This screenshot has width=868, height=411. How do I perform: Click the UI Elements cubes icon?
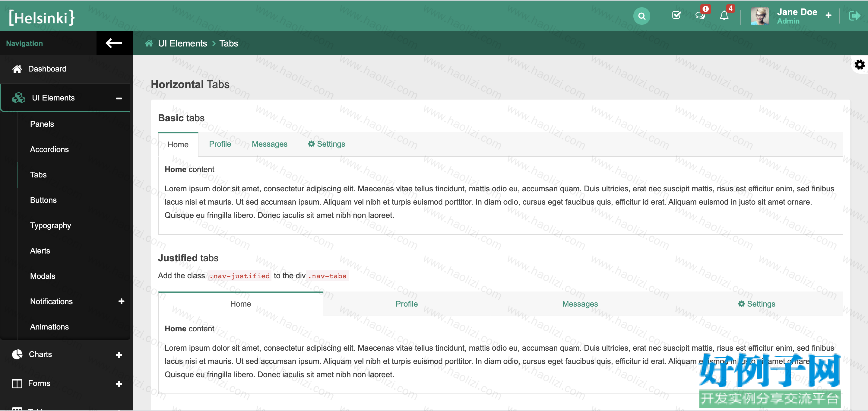(x=18, y=98)
